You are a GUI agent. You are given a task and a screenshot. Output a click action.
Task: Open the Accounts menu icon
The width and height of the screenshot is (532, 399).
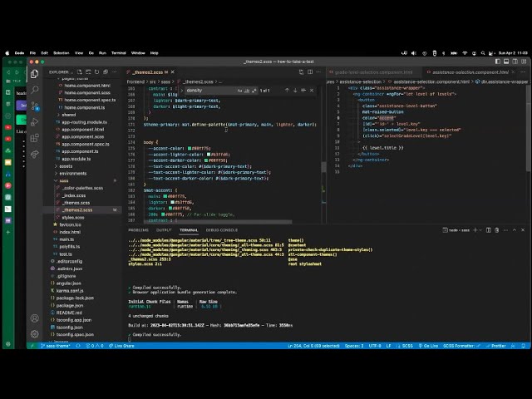click(x=35, y=318)
